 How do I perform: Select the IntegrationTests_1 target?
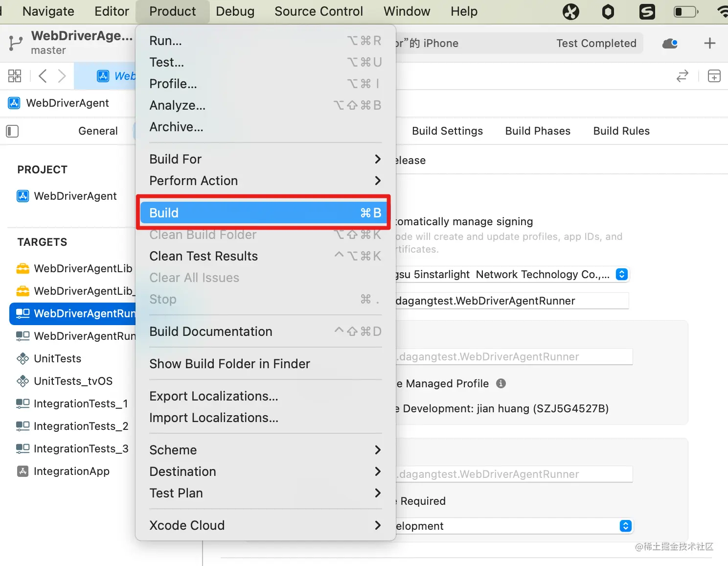pyautogui.click(x=72, y=403)
